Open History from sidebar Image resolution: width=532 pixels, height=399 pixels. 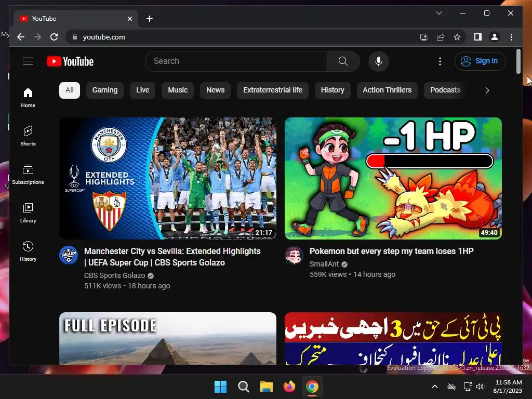point(28,251)
